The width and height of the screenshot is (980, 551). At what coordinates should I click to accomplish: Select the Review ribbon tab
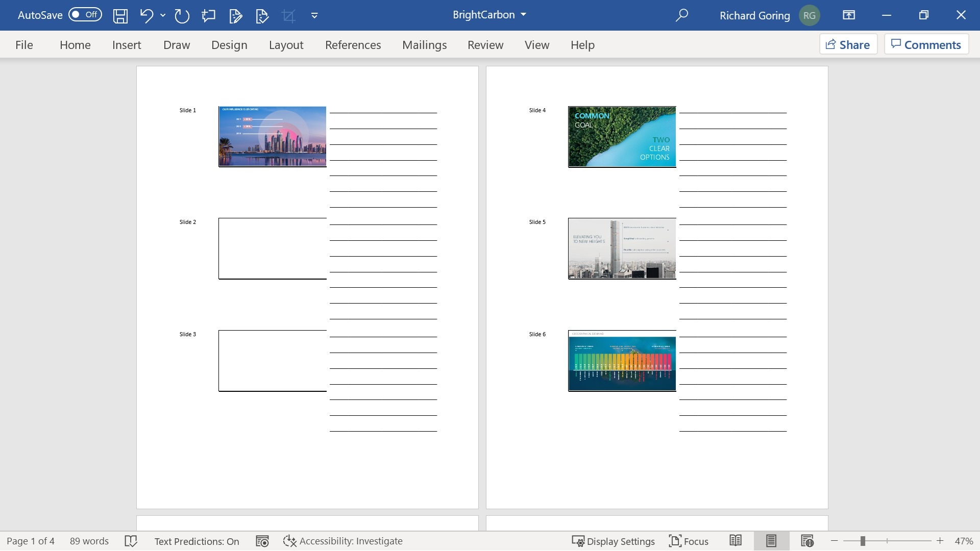pyautogui.click(x=484, y=44)
